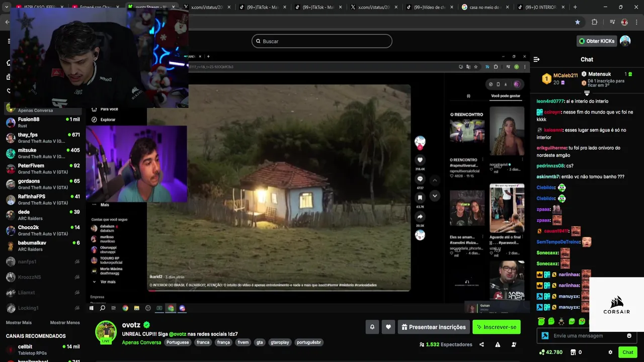Toggle notification bell for ovotz channel
This screenshot has height=362, width=644.
pyautogui.click(x=372, y=327)
